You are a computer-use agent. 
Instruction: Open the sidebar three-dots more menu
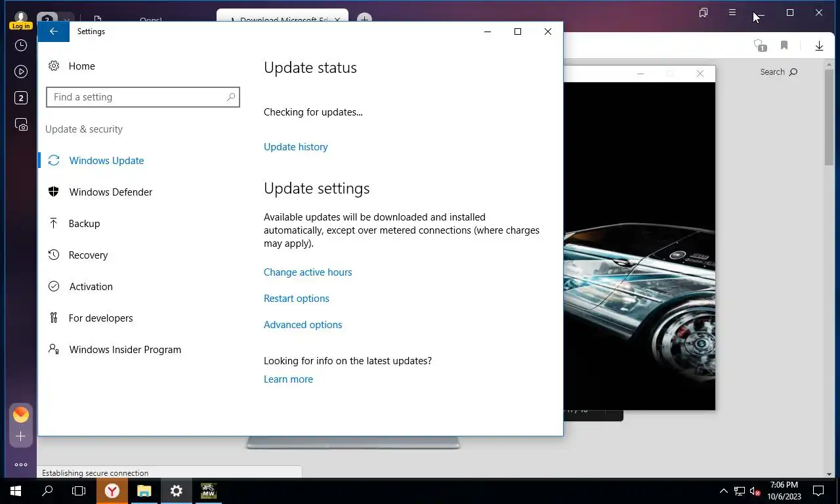21,465
